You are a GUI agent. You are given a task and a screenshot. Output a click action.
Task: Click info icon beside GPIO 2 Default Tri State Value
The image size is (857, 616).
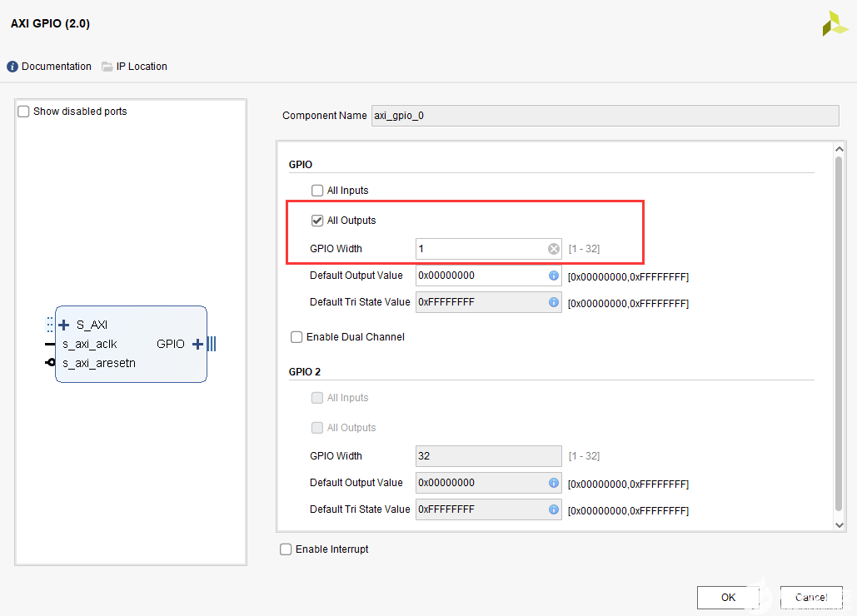click(554, 509)
